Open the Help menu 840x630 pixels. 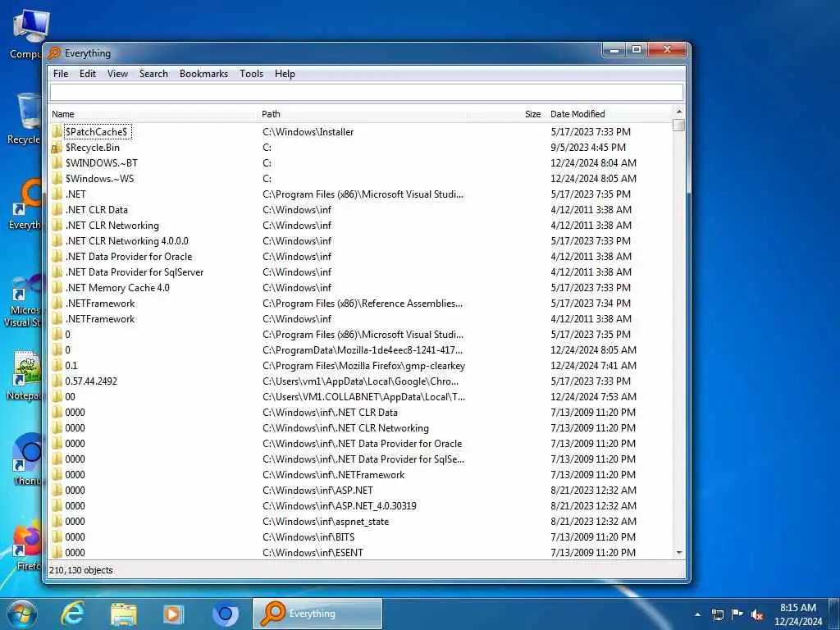click(285, 74)
